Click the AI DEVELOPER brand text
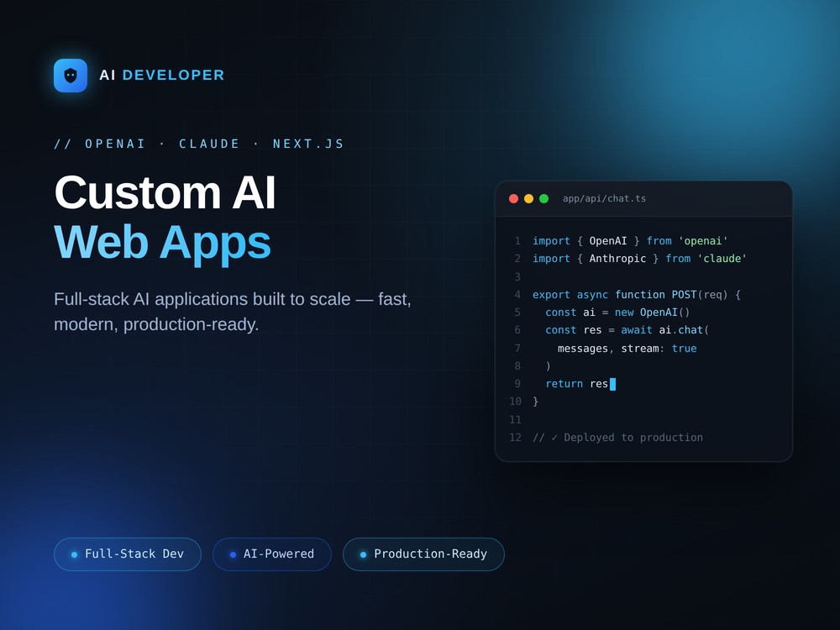This screenshot has width=840, height=630. pos(162,75)
